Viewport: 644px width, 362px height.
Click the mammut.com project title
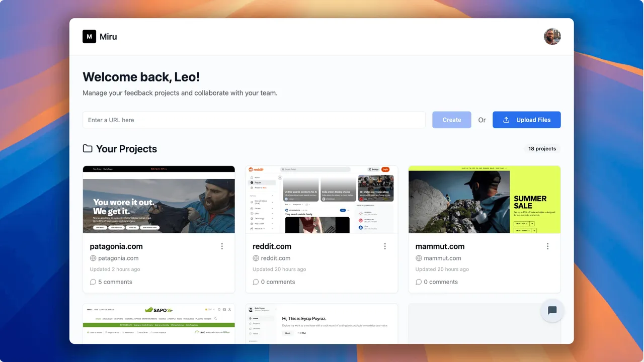[440, 246]
